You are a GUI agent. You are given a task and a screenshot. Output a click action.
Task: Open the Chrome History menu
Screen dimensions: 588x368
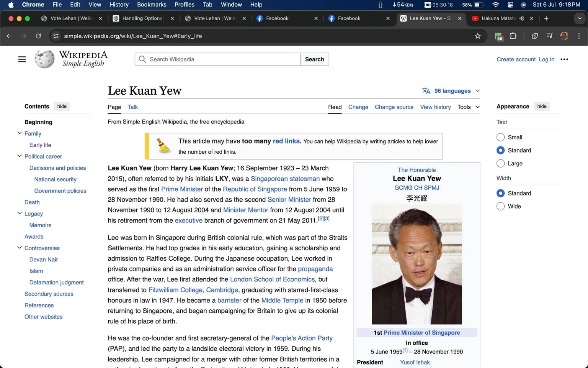[119, 5]
